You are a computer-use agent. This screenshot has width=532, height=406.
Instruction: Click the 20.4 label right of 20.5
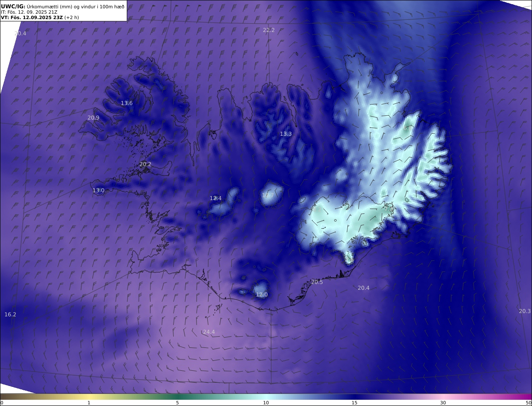pos(364,288)
